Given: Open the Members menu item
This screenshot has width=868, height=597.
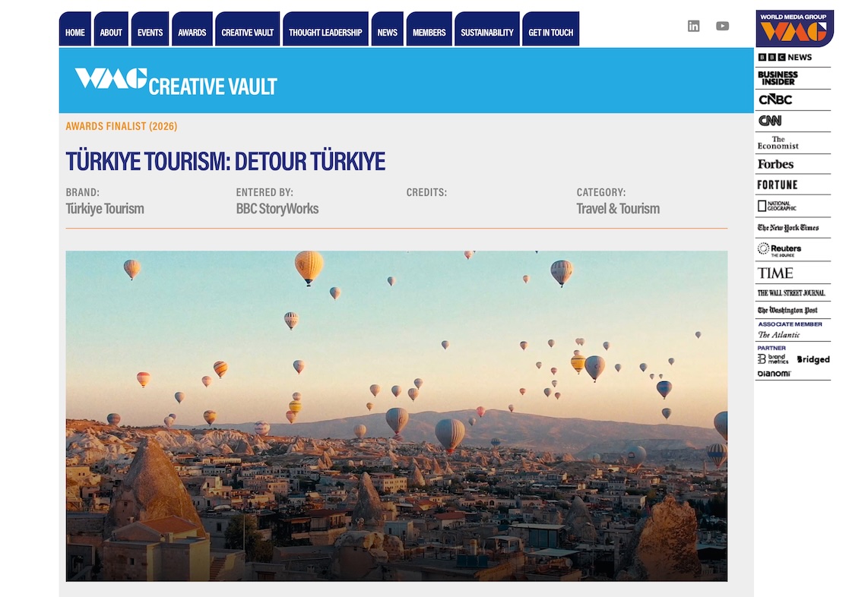Looking at the screenshot, I should point(429,29).
